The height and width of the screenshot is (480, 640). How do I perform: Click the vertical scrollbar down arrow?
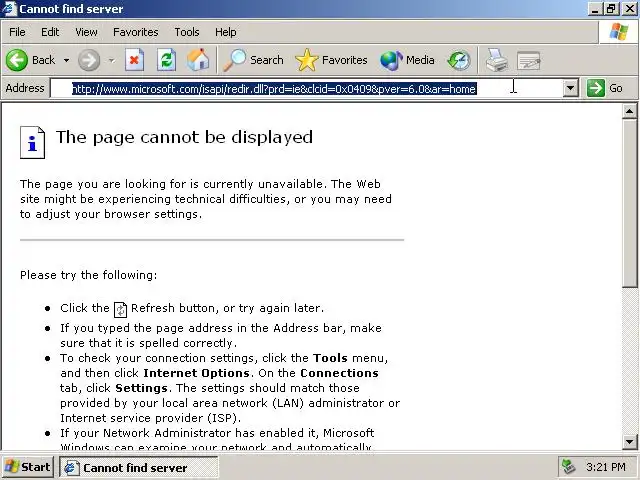click(x=629, y=441)
